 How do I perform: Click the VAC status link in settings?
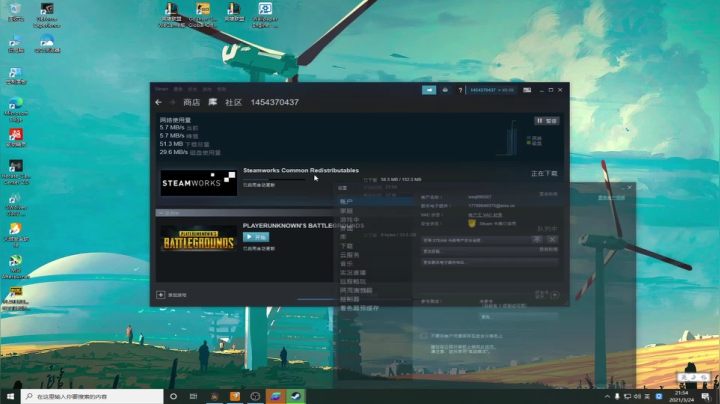tap(485, 215)
